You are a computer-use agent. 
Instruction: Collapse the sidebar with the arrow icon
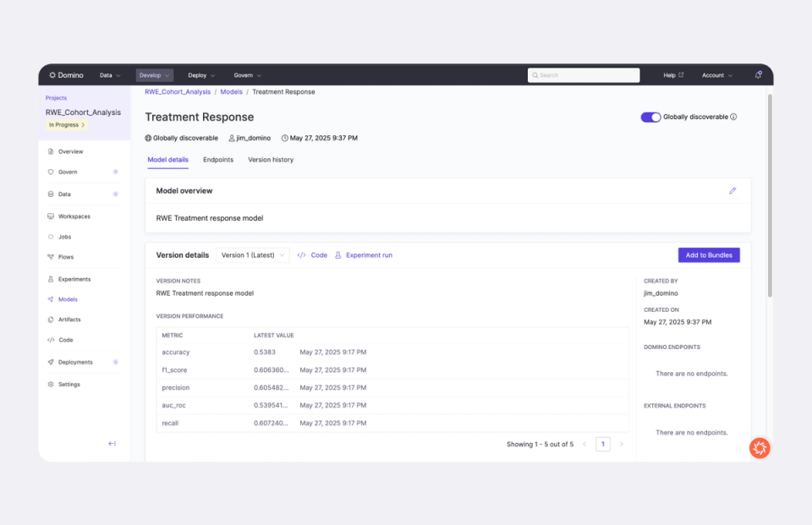112,444
